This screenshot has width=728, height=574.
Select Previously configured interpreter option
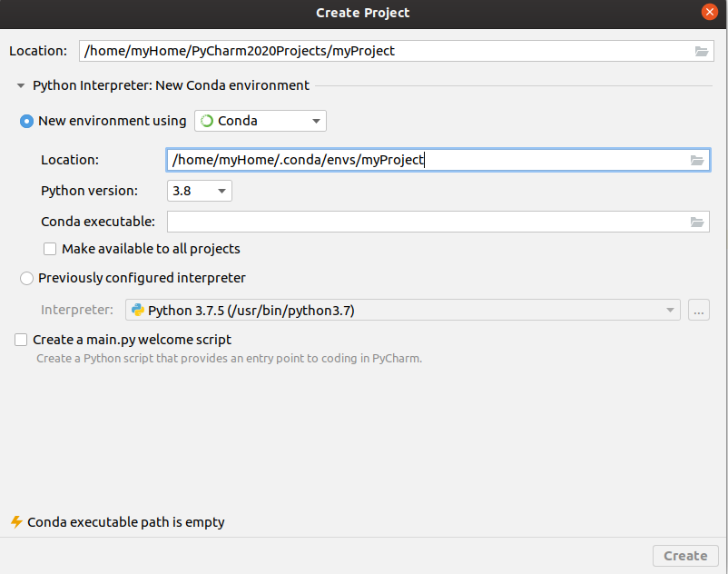tap(26, 278)
